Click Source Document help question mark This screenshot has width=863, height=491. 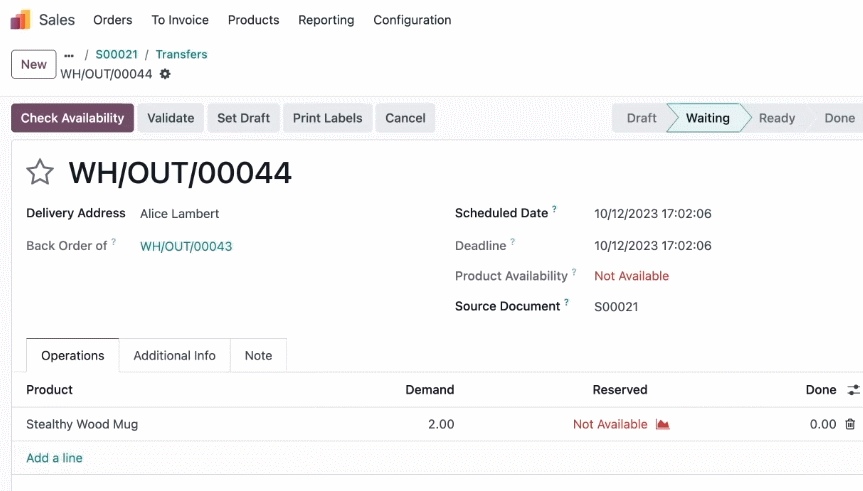pyautogui.click(x=566, y=302)
